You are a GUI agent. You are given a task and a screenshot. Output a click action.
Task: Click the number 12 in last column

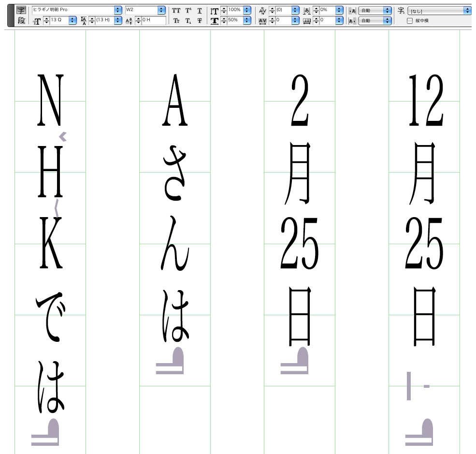click(x=426, y=100)
